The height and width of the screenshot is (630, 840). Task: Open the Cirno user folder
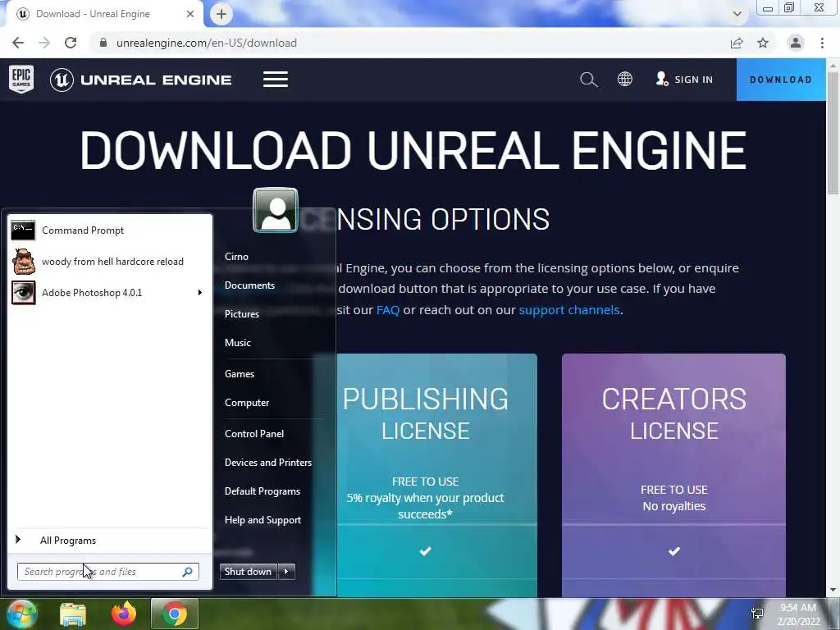[237, 257]
